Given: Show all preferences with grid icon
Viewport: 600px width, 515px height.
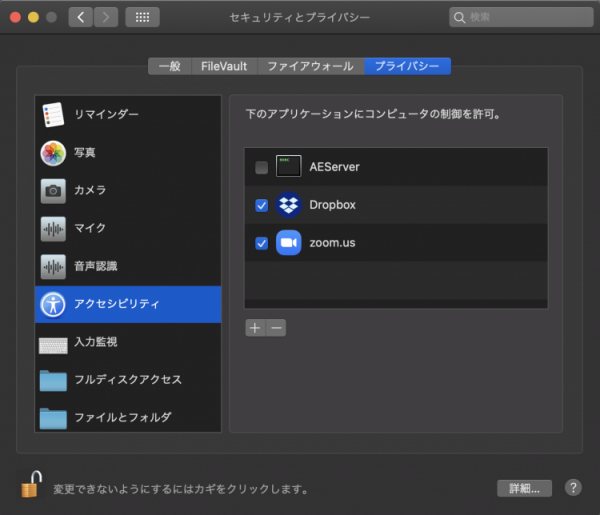Looking at the screenshot, I should click(x=142, y=17).
